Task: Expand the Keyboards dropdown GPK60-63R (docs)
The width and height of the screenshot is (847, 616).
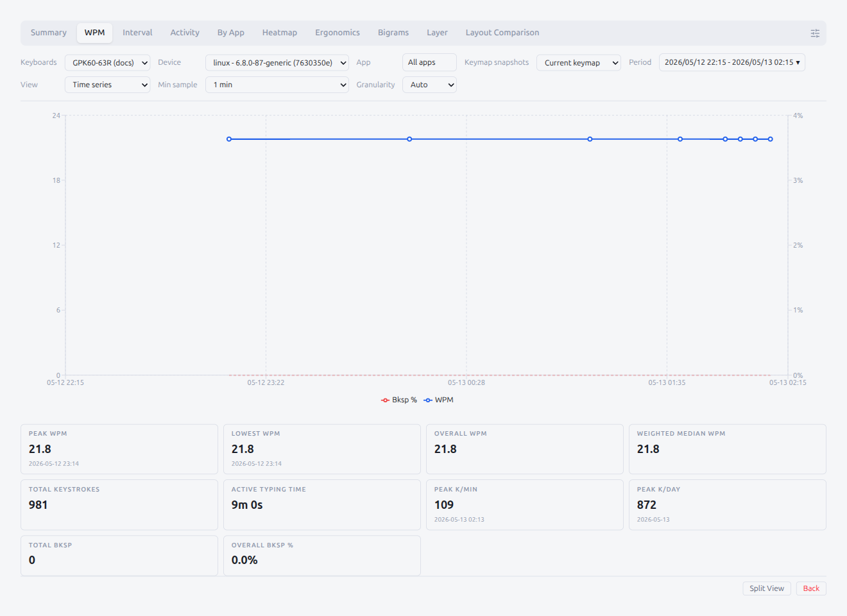Action: pos(107,62)
